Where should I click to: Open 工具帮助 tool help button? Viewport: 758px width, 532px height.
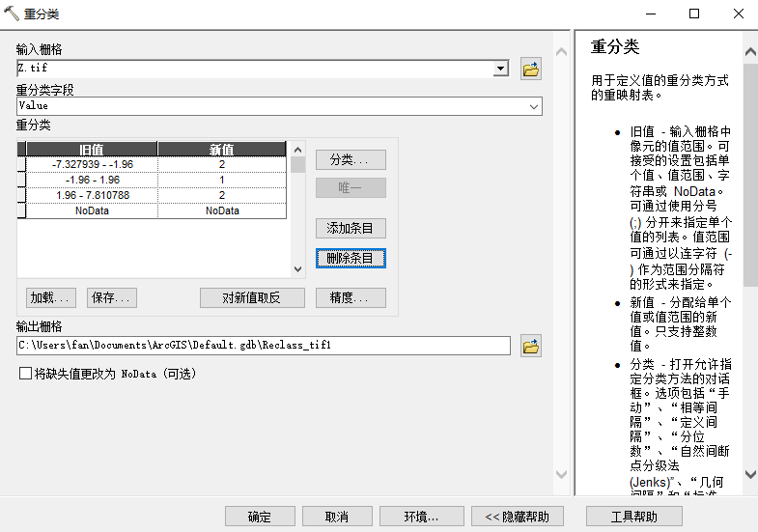tap(634, 517)
